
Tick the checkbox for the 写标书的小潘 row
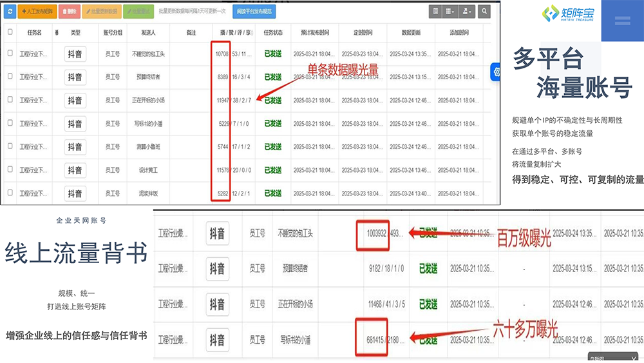pos(10,123)
